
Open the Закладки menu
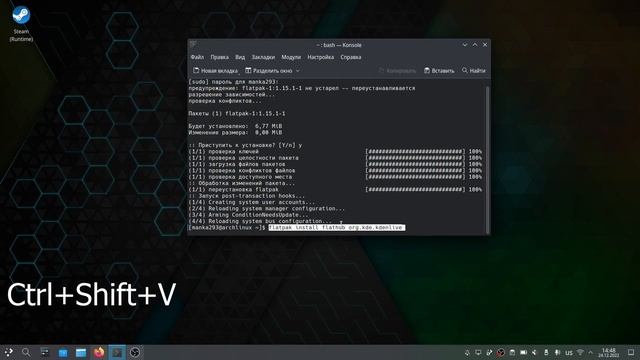pos(263,57)
